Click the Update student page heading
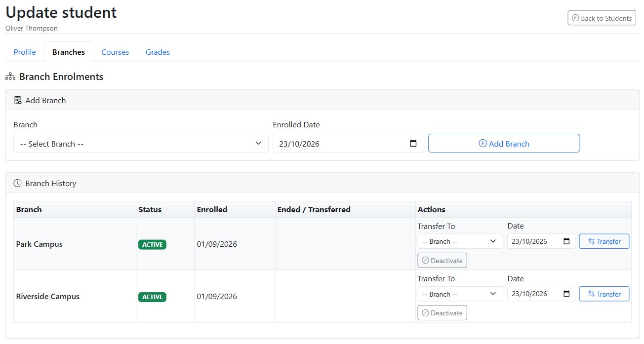Screen dimensions: 644x344 [61, 12]
